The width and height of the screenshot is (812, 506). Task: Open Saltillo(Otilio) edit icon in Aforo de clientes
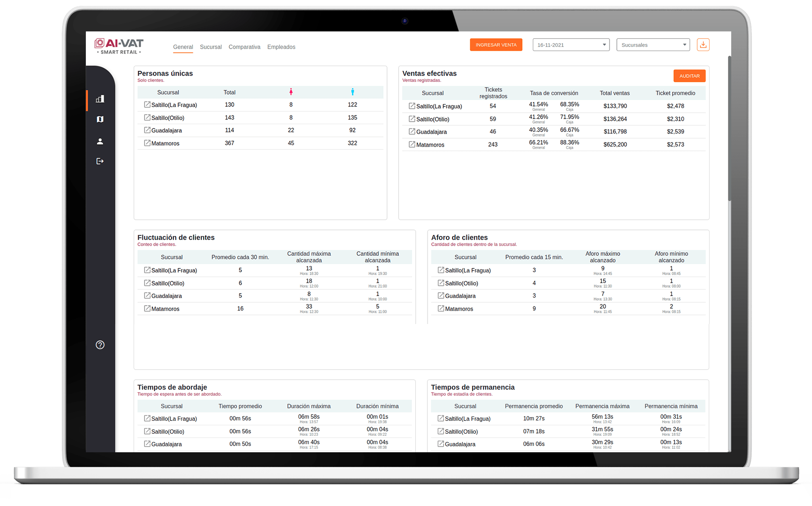click(441, 283)
